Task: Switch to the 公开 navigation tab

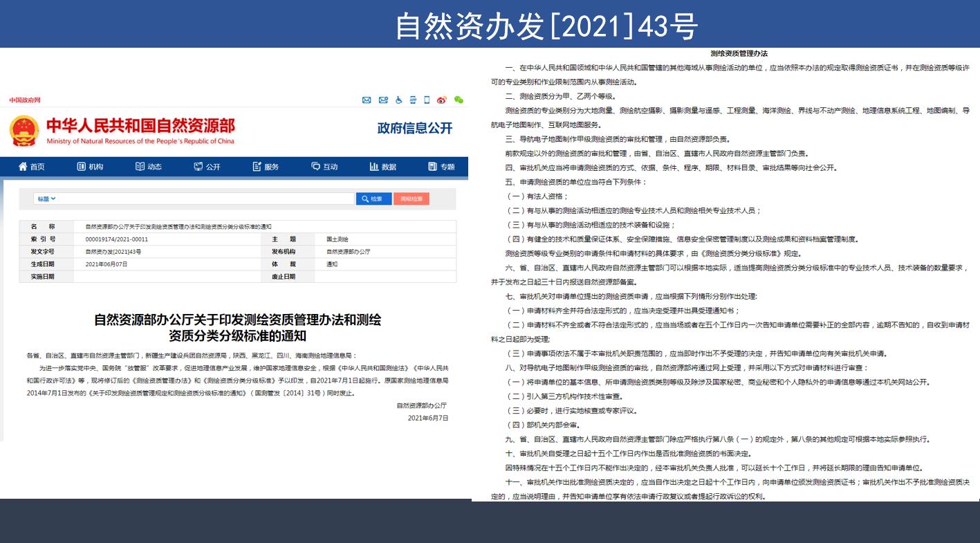Action: point(207,167)
